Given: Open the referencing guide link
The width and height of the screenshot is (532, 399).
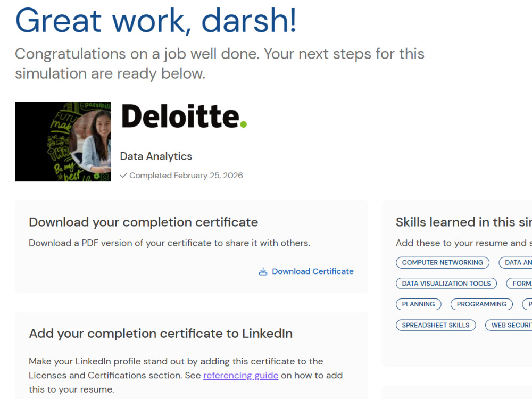Looking at the screenshot, I should pos(240,375).
